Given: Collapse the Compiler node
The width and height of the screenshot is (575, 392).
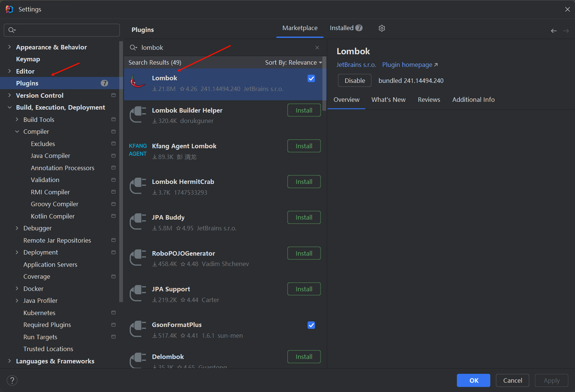Looking at the screenshot, I should click(x=17, y=132).
